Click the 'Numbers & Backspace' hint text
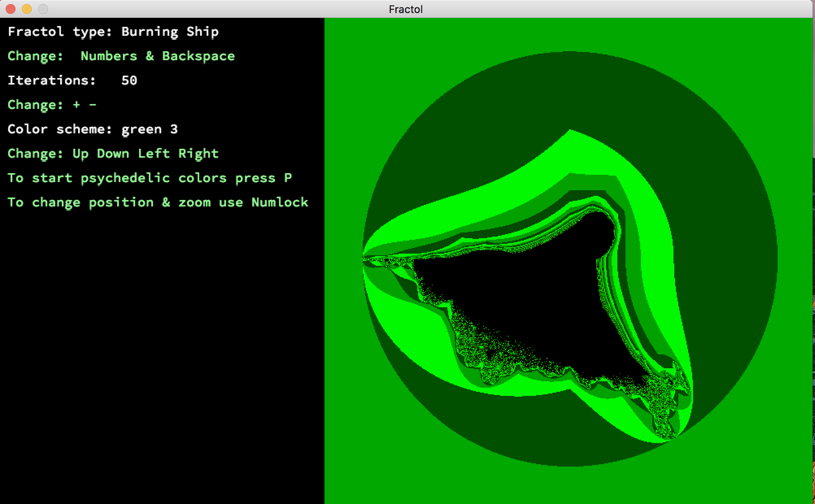 [x=157, y=56]
